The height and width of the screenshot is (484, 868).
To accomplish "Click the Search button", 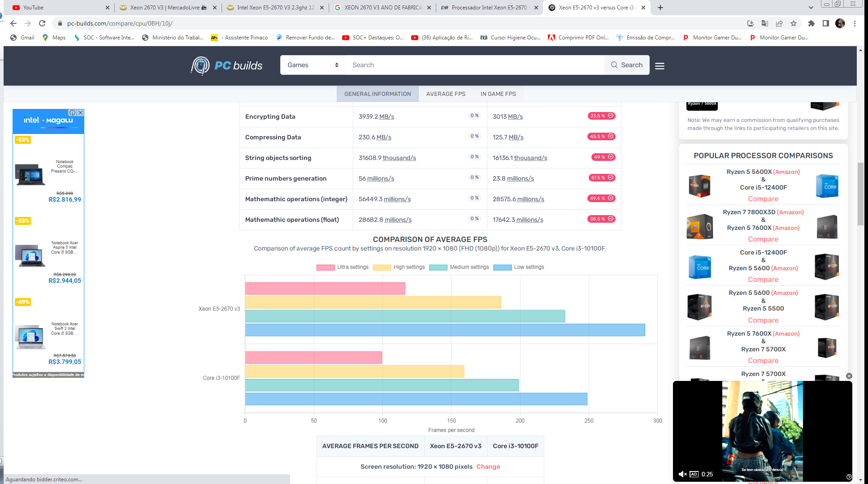I will (x=627, y=65).
